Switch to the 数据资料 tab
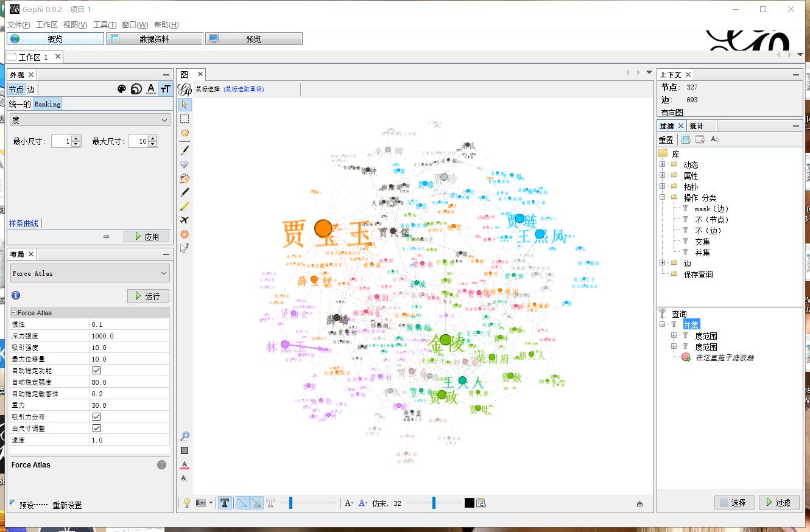Viewport: 810px width, 532px height. coord(155,39)
